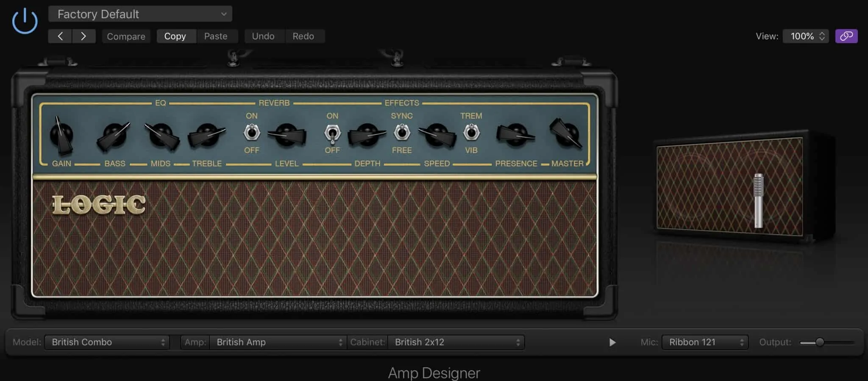The height and width of the screenshot is (381, 868).
Task: Click the PRESENCE knob
Action: [516, 135]
